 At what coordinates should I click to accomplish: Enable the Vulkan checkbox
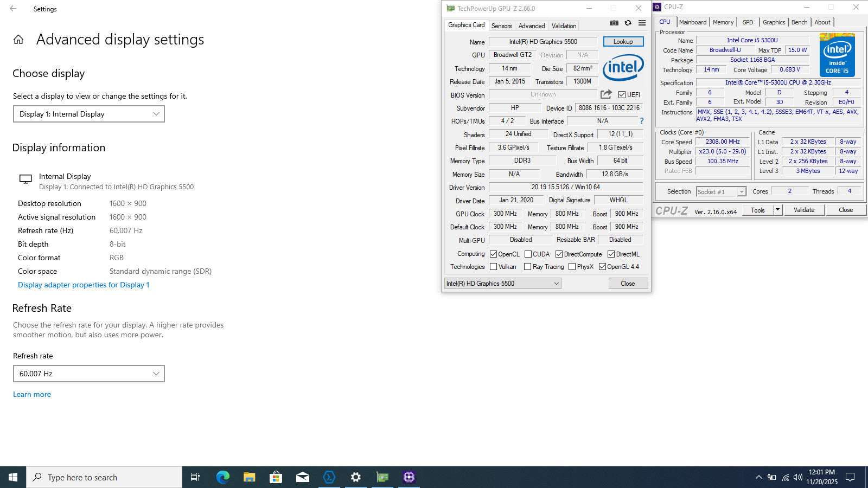pos(493,267)
